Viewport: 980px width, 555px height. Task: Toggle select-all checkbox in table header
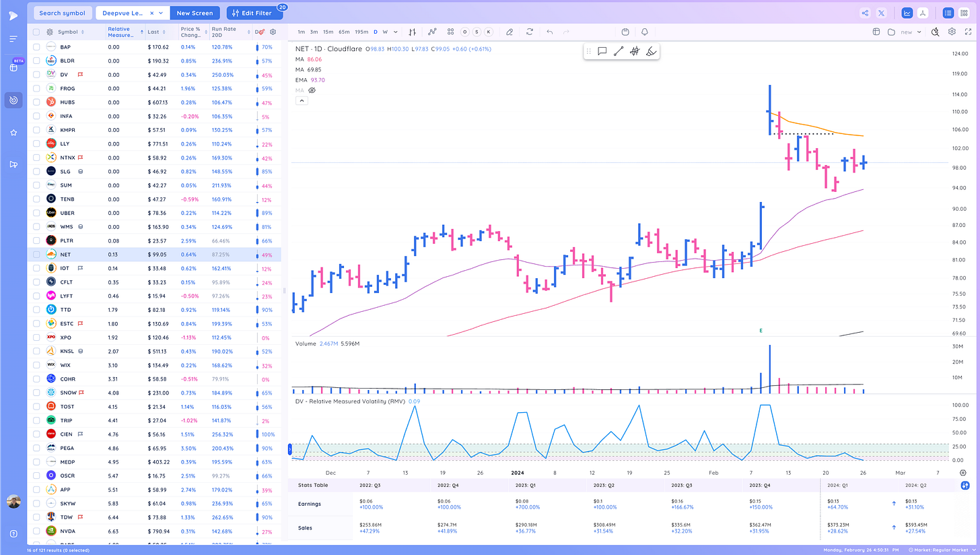coord(36,32)
